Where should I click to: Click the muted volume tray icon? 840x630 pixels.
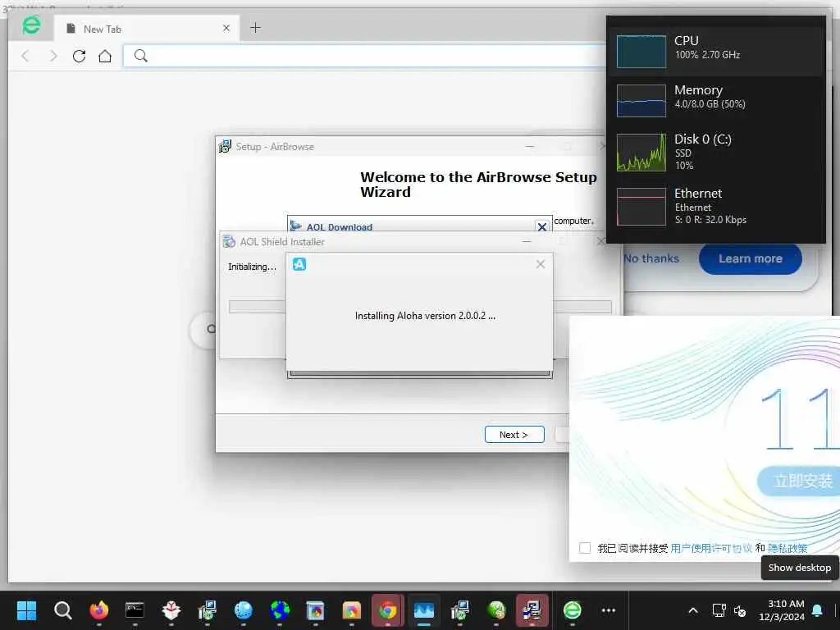click(741, 610)
